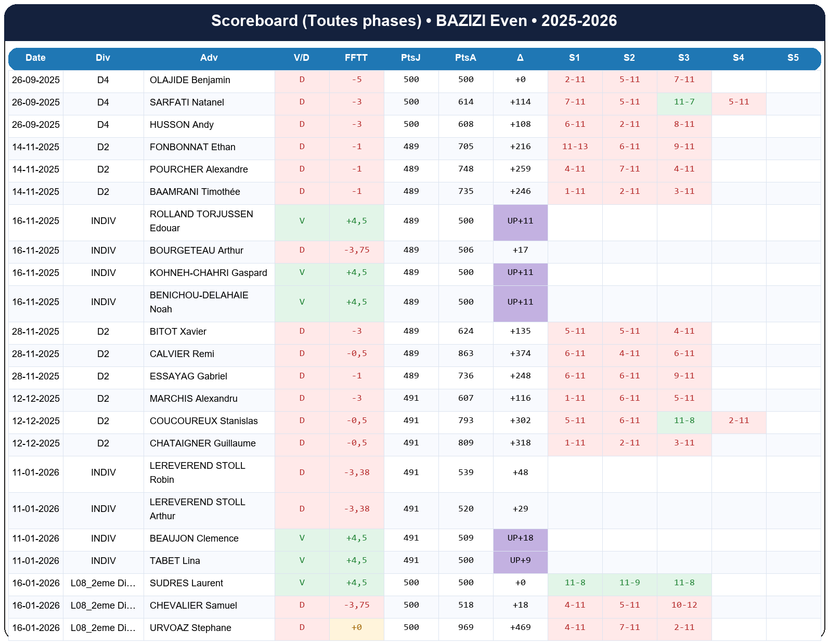The height and width of the screenshot is (644, 829).
Task: Click the 11-13 set score for FONBONNAT Ethan
Action: 575,147
